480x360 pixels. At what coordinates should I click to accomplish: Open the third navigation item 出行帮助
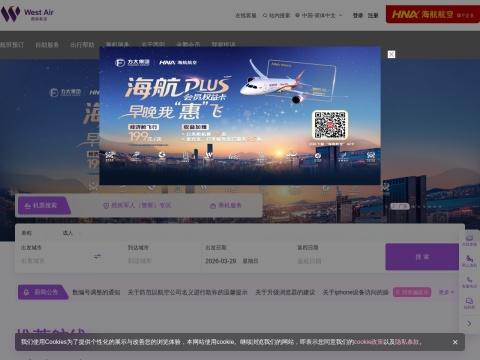(82, 45)
